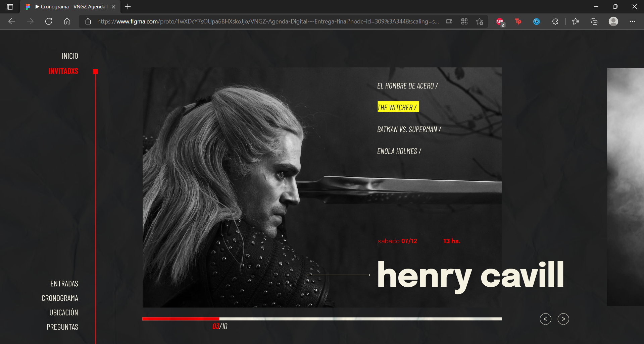Viewport: 644px width, 344px height.
Task: Click the sábado 07/12 date text
Action: [397, 241]
